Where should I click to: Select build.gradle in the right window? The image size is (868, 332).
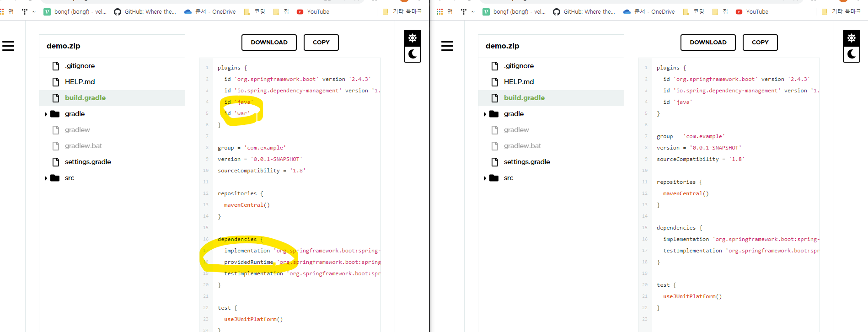click(551, 98)
